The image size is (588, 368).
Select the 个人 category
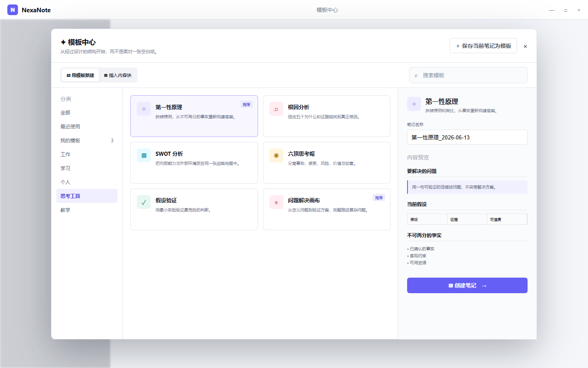[x=87, y=182]
